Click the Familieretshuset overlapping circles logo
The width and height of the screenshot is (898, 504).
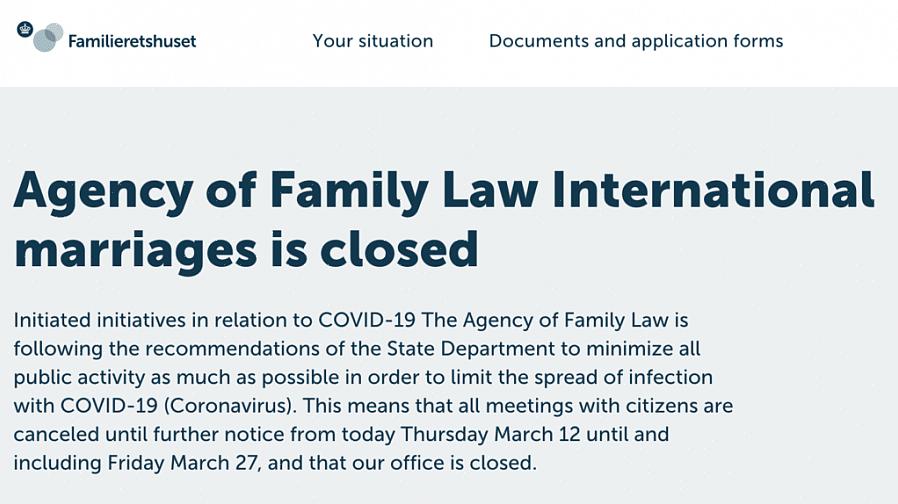coord(47,38)
